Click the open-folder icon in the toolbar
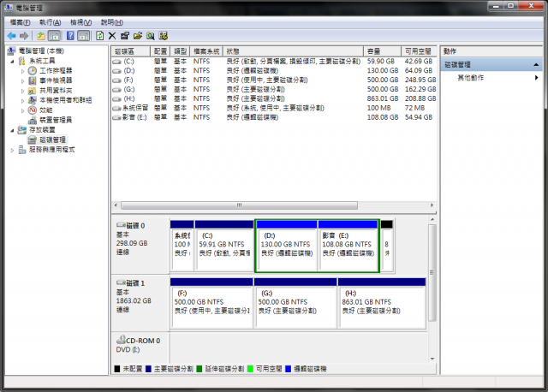Screen dimensions: 548x392 click(138, 36)
